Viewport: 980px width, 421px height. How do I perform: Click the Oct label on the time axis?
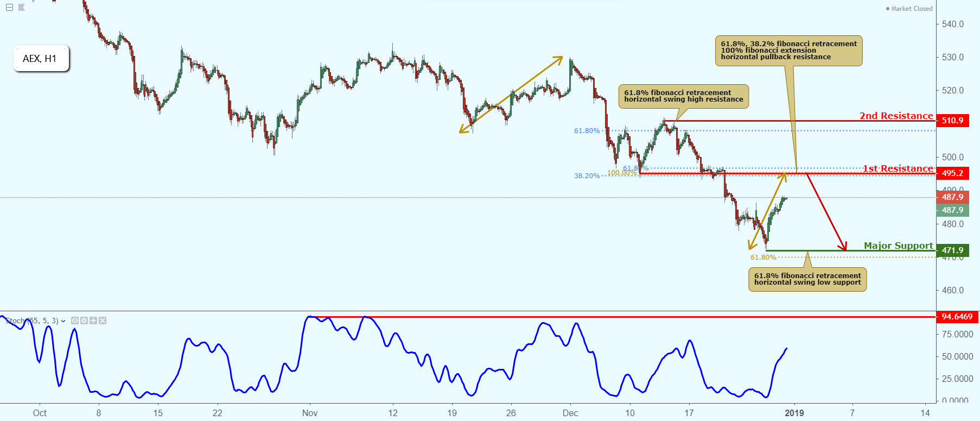point(40,413)
